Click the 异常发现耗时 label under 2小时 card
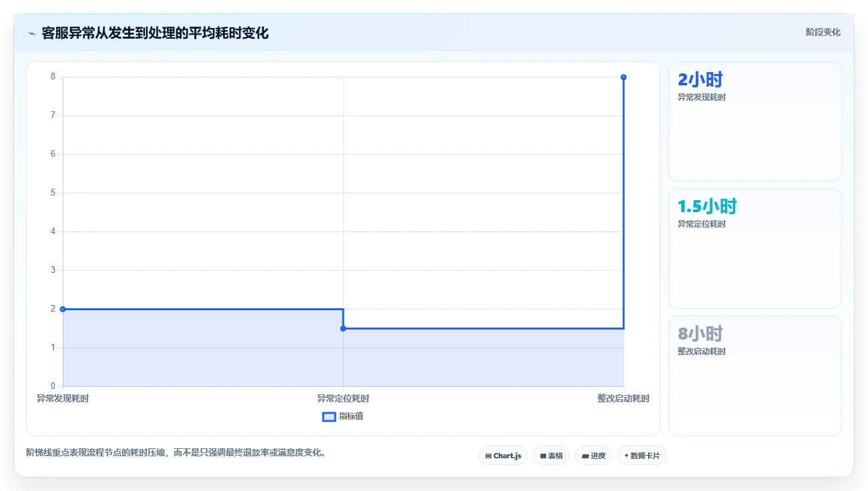This screenshot has height=491, width=868. coord(702,97)
